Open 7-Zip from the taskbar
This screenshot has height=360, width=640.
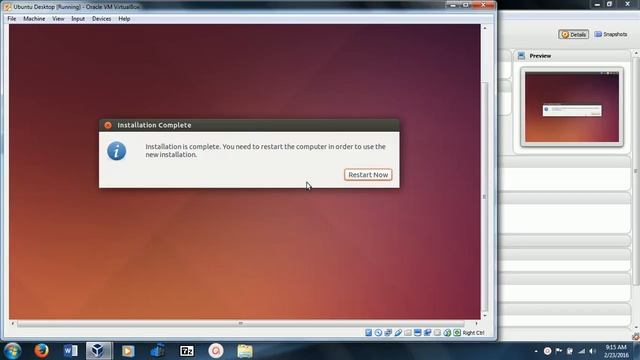click(x=187, y=351)
